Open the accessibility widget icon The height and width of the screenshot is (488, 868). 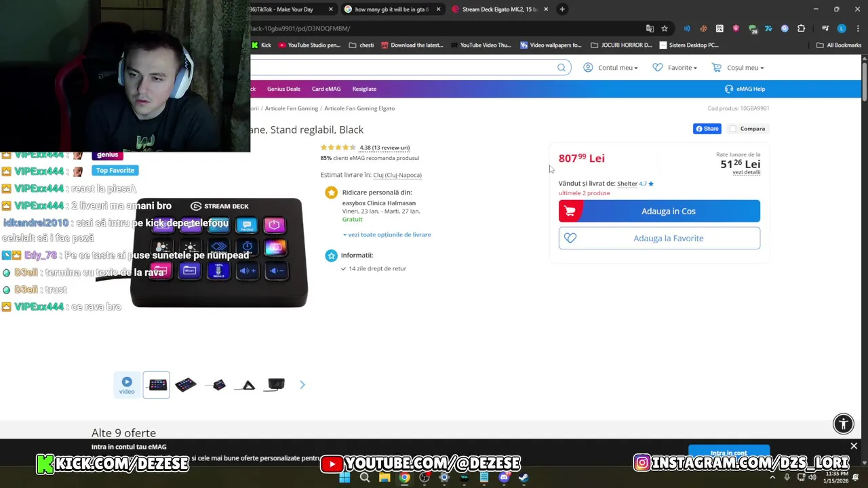click(844, 424)
